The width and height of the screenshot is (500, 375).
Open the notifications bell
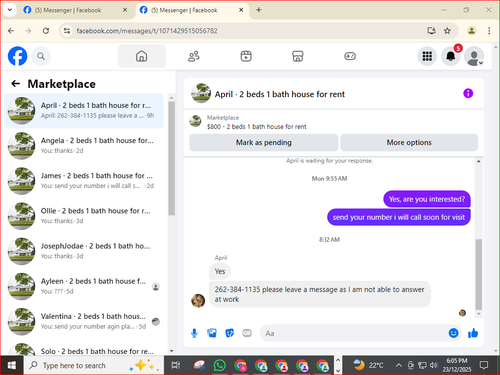pos(451,56)
